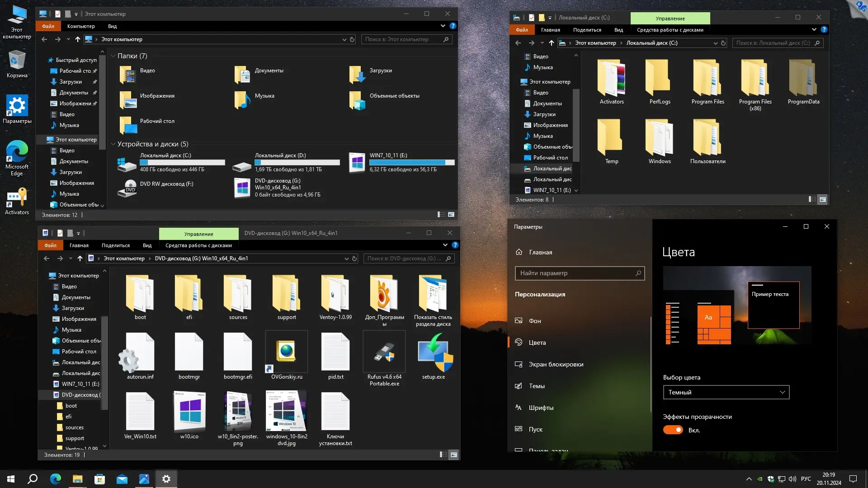868x488 pixels.
Task: Click the Найти параметр search field
Action: [575, 273]
